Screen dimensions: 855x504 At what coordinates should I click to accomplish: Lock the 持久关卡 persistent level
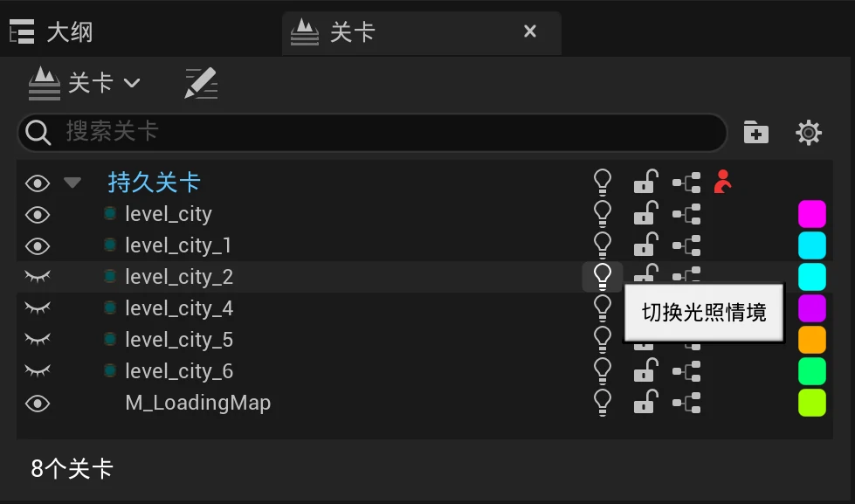pos(645,182)
